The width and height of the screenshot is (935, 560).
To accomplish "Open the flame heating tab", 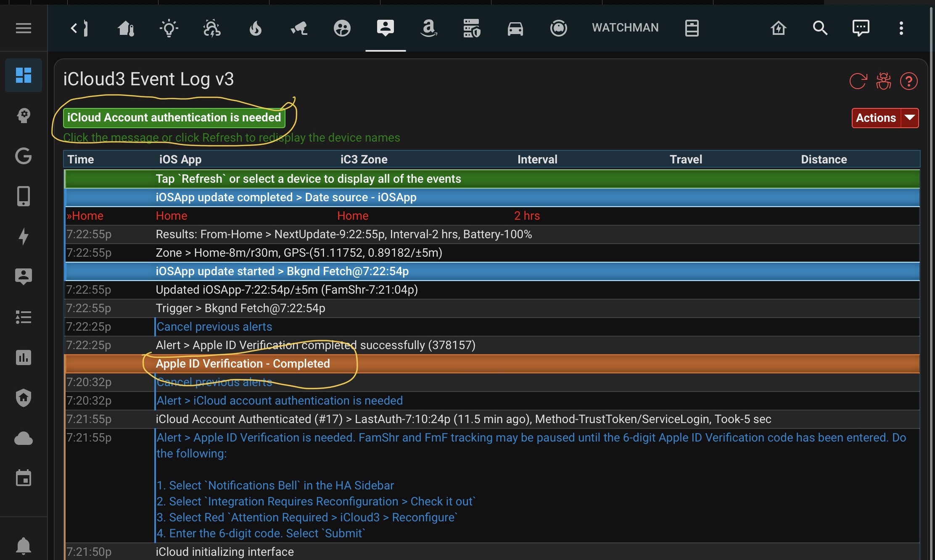I will point(255,28).
